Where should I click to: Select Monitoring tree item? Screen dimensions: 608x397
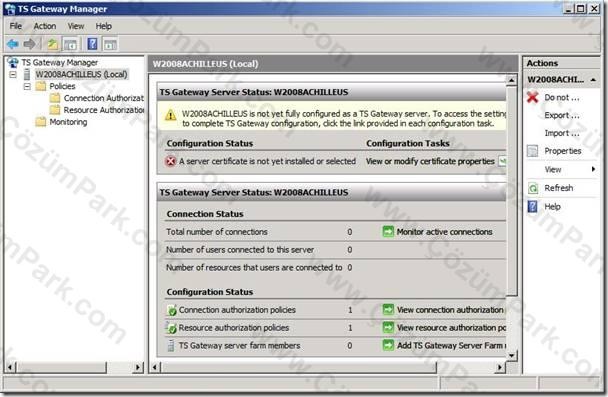[x=68, y=122]
